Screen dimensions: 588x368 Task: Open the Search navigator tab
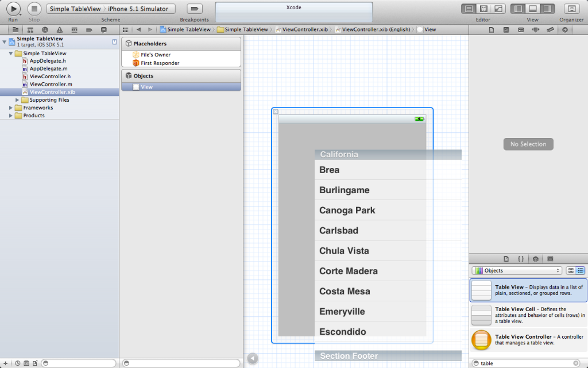coord(45,29)
